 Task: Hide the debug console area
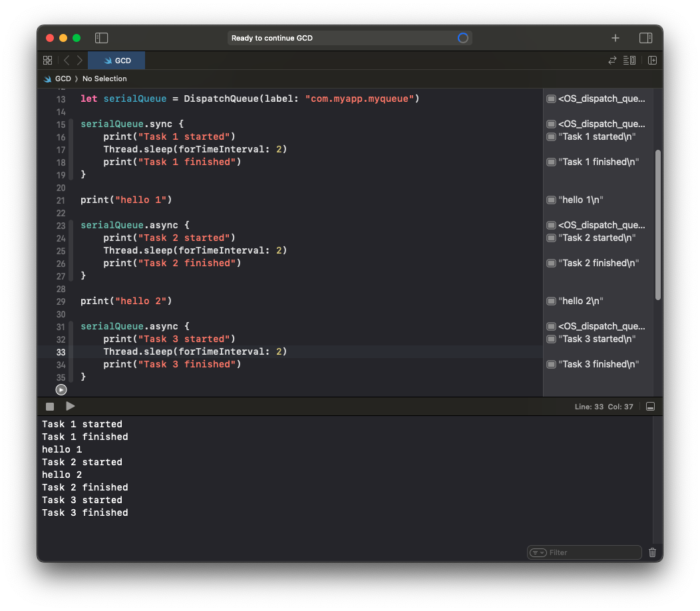tap(651, 407)
